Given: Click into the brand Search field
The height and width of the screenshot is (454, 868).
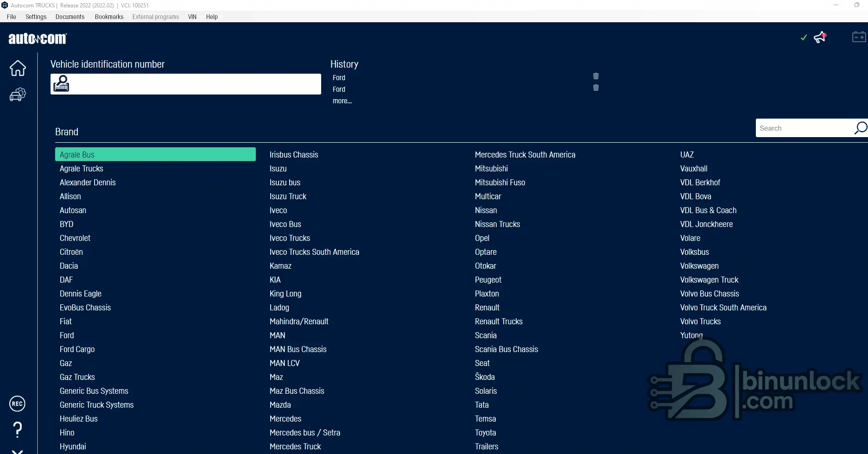Looking at the screenshot, I should 804,128.
